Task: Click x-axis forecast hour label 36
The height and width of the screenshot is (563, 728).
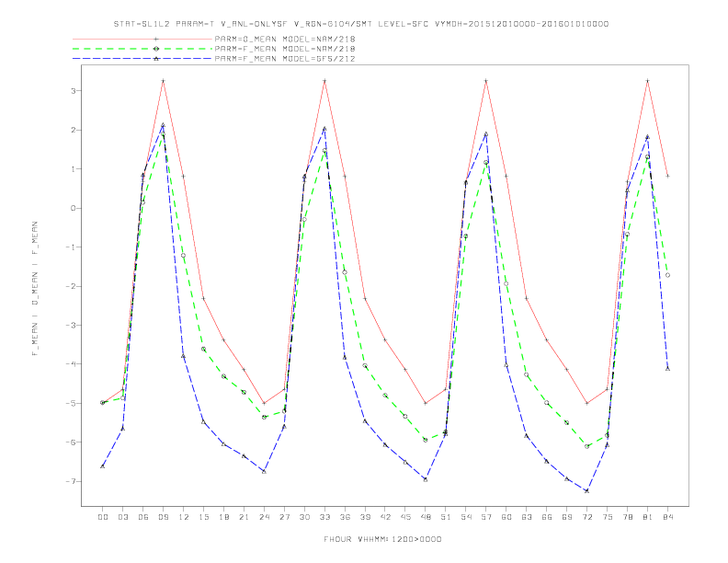Action: pos(345,517)
